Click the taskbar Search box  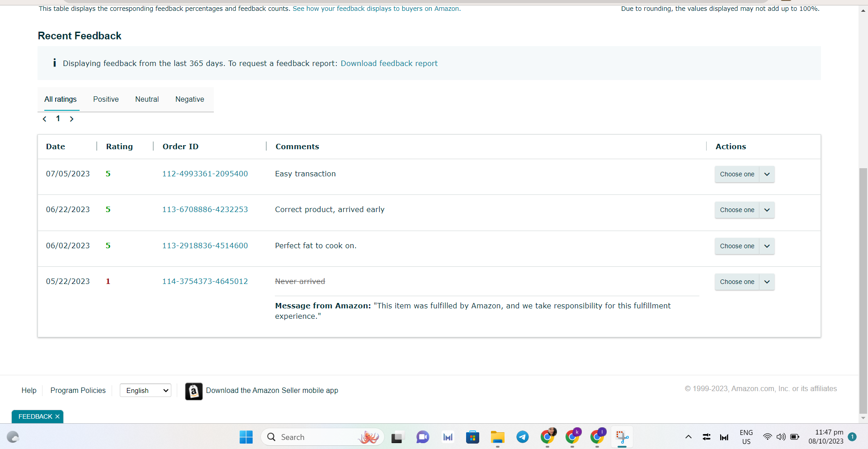[x=322, y=437]
